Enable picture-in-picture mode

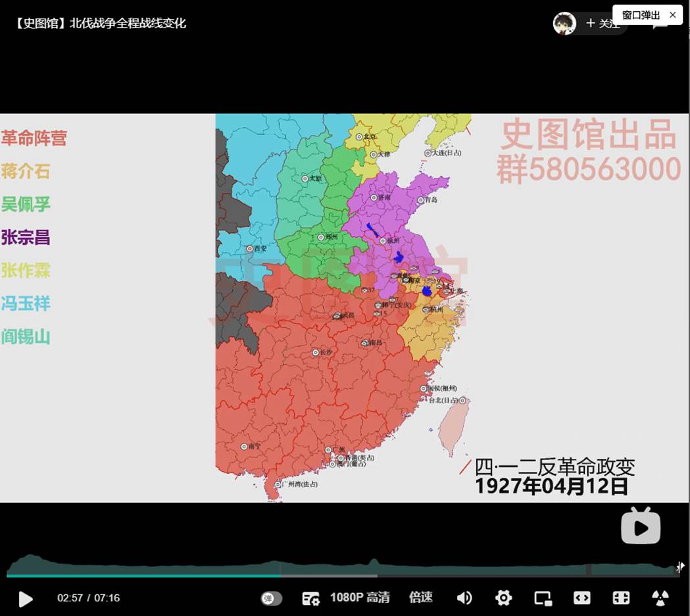pos(543,598)
